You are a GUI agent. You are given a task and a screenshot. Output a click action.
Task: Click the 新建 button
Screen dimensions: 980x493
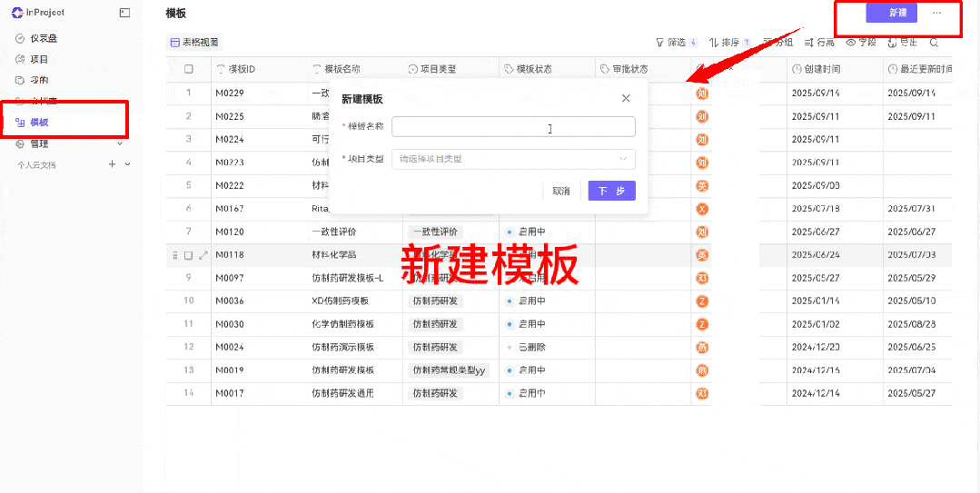pyautogui.click(x=891, y=13)
